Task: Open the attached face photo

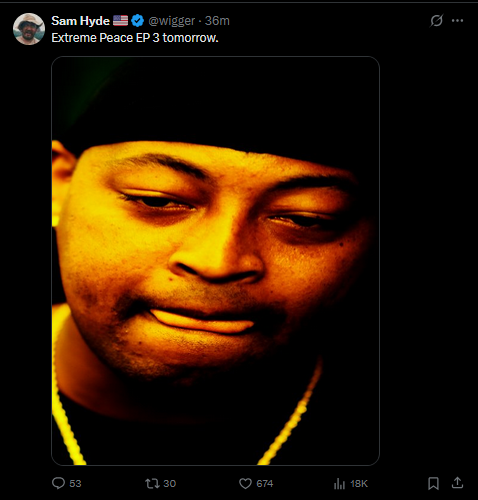Action: [215, 261]
